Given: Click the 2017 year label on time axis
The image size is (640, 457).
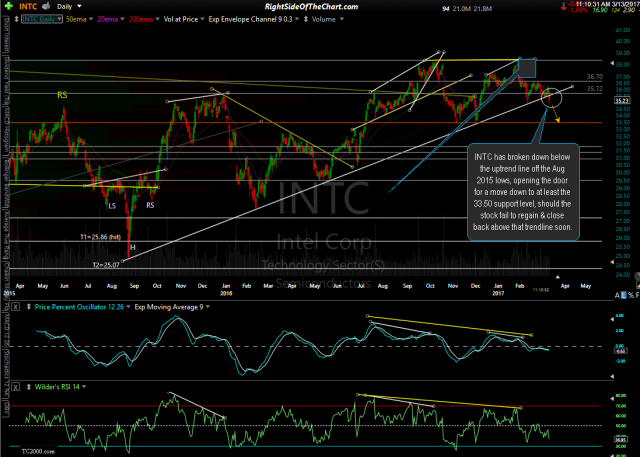Looking at the screenshot, I should (498, 293).
